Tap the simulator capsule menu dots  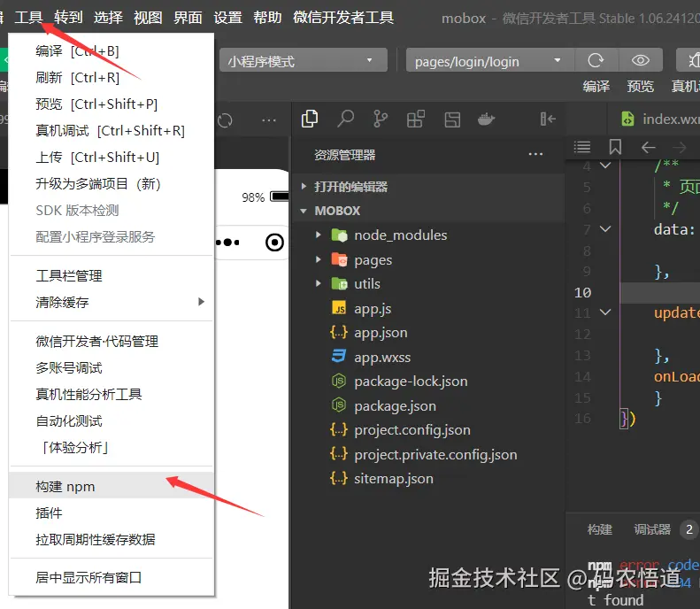[227, 243]
